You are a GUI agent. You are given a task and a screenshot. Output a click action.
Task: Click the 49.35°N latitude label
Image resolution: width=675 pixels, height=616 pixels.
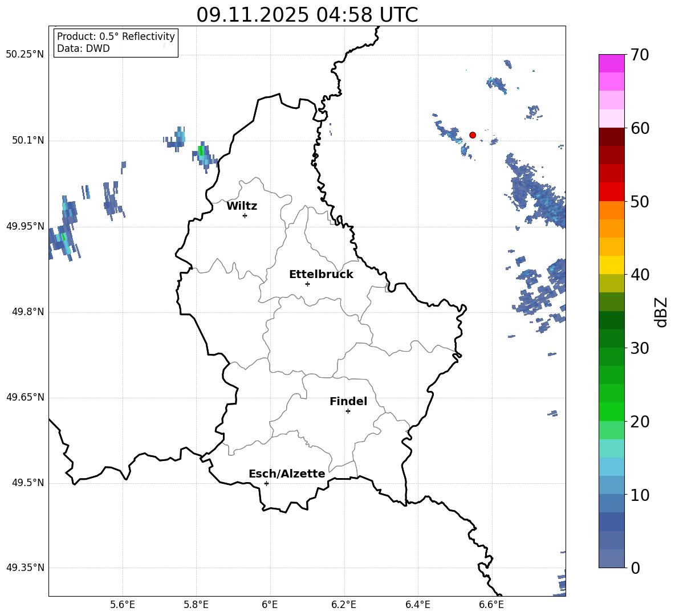coord(25,568)
